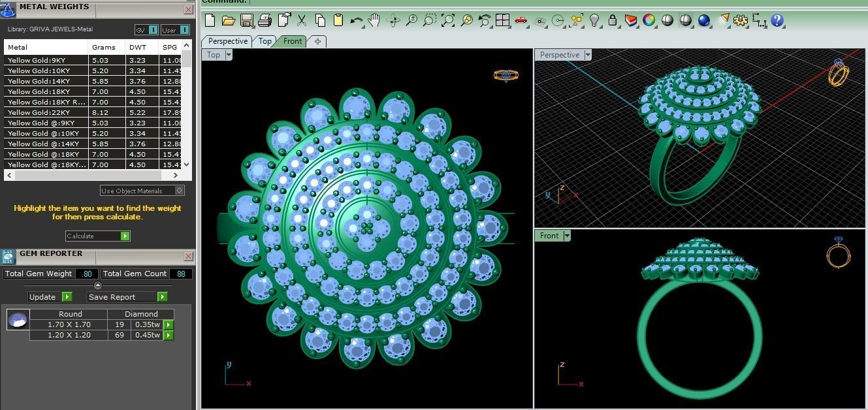The width and height of the screenshot is (868, 410).
Task: Open the Front viewport title dropdown
Action: [567, 236]
